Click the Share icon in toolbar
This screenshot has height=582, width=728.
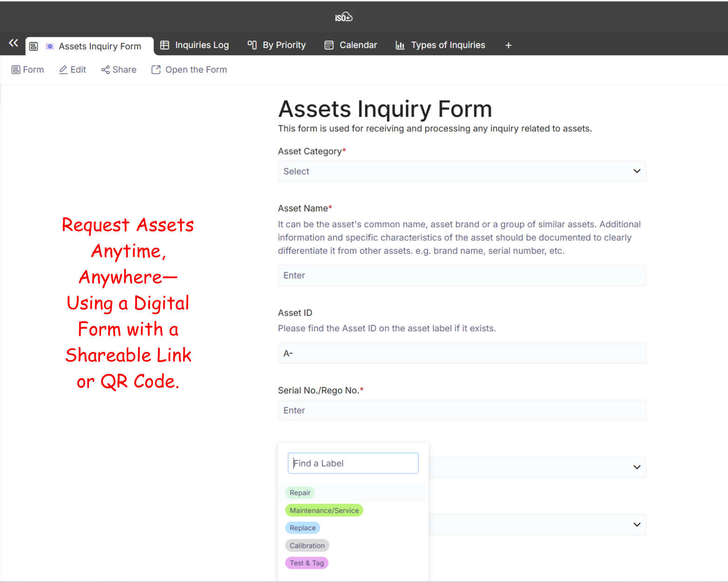(105, 70)
